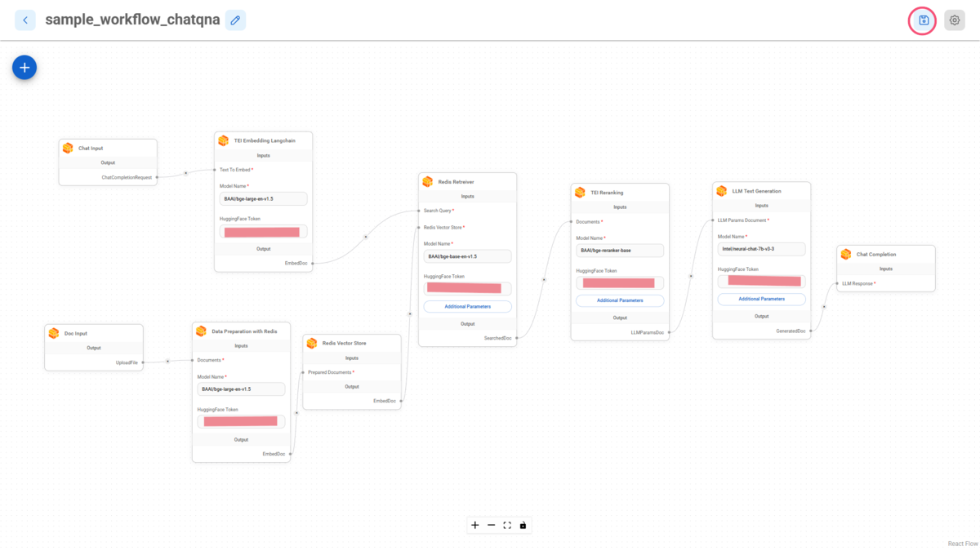Open Additional Parameters on LLM Text Generation
This screenshot has width=980, height=551.
(760, 299)
